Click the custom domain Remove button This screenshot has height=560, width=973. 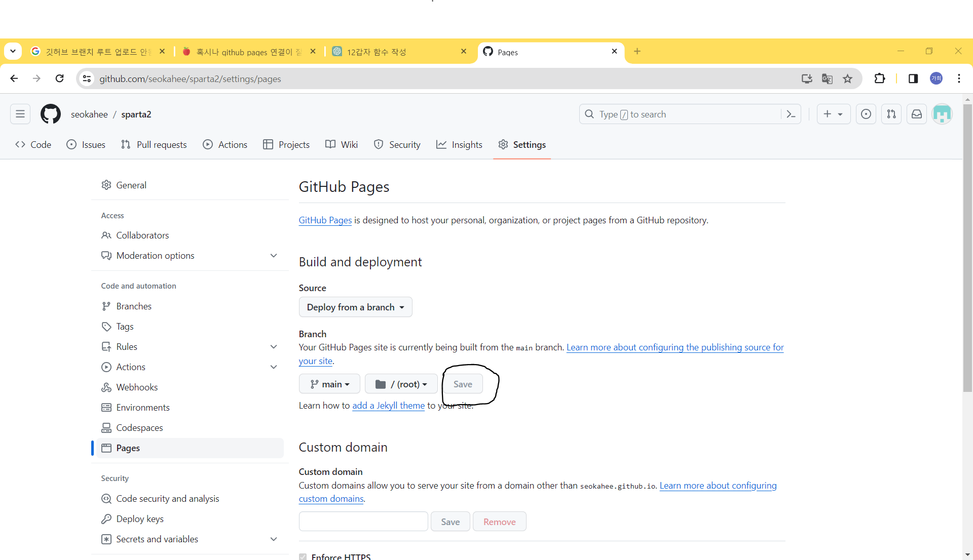[499, 522]
